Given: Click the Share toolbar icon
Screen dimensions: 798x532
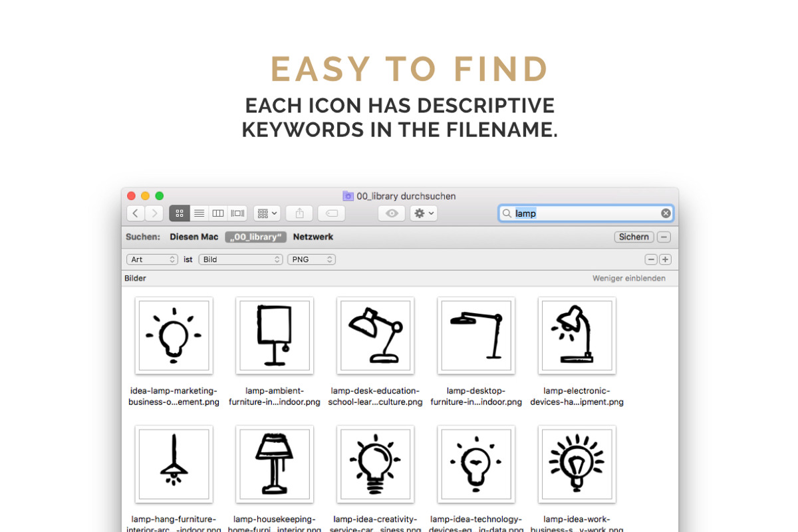Looking at the screenshot, I should [x=299, y=213].
